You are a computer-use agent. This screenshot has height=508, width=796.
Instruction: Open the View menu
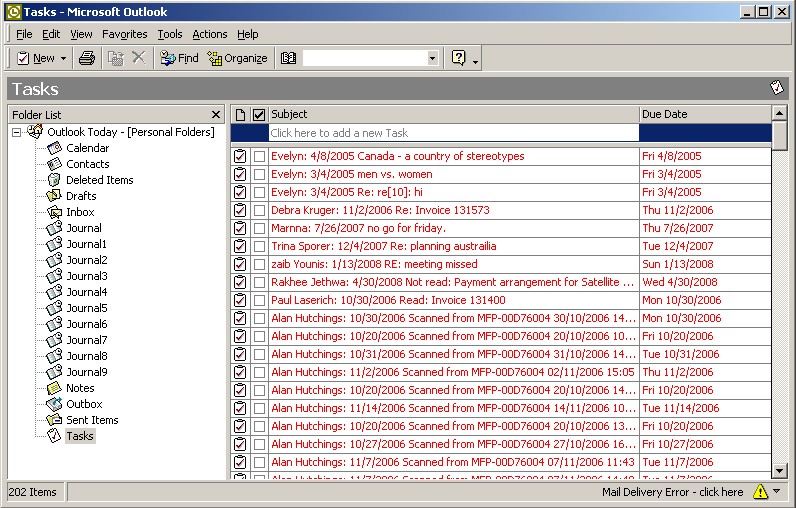[x=81, y=34]
